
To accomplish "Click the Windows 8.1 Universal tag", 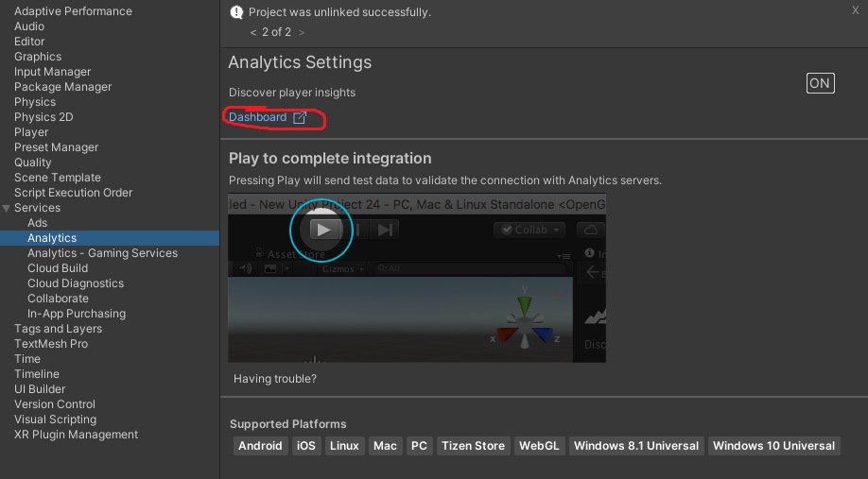I will [636, 446].
